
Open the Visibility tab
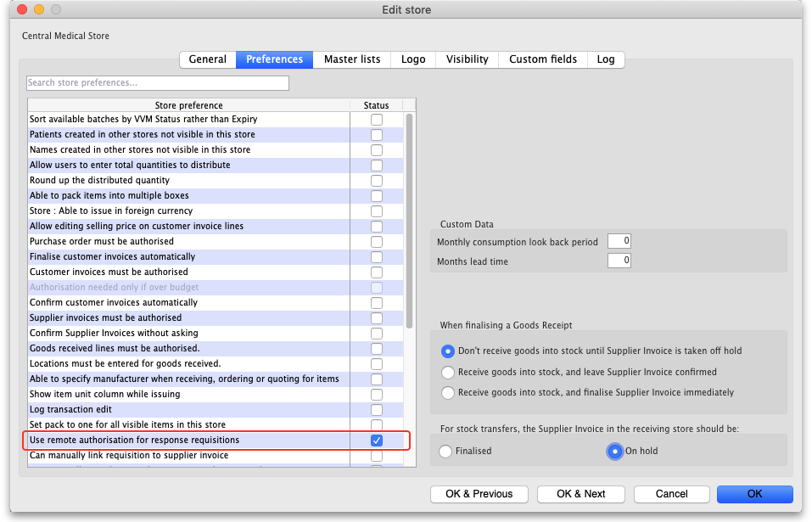pos(467,59)
